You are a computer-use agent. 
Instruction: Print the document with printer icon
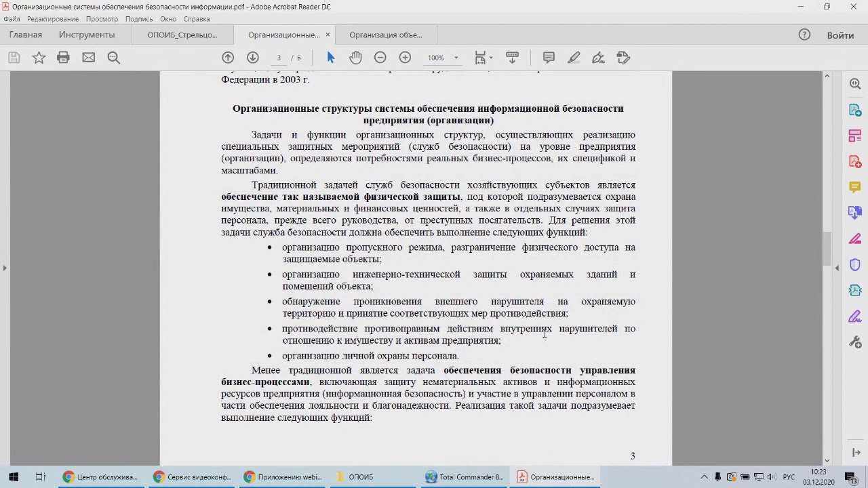click(64, 58)
